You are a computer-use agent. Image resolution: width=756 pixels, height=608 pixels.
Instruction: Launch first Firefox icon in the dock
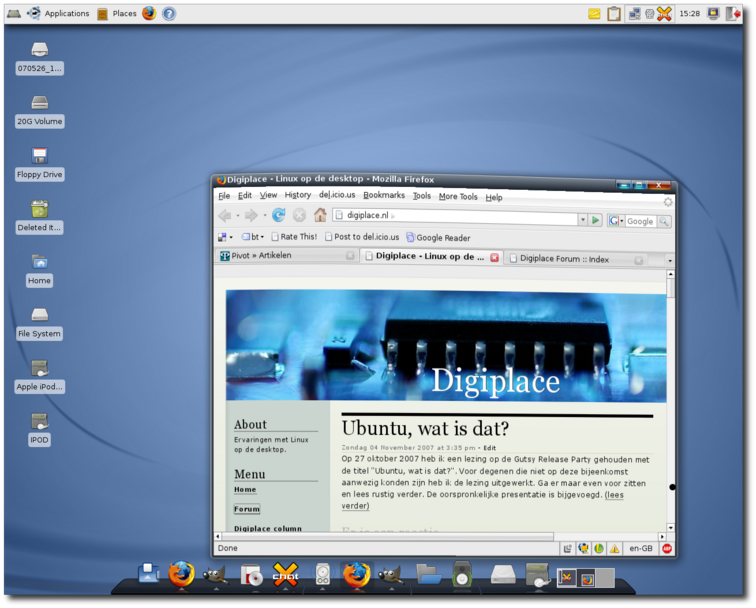pos(181,574)
